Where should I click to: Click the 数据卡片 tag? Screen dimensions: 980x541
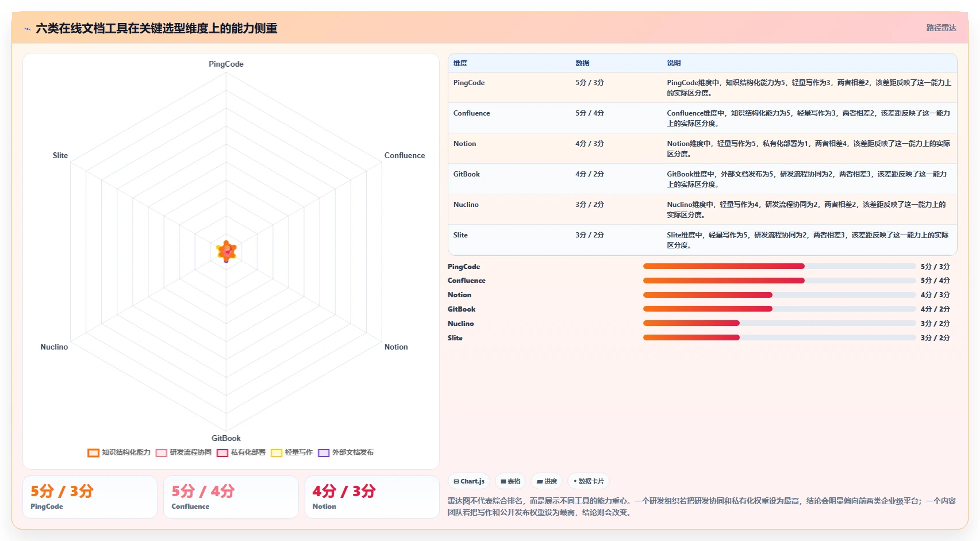589,481
